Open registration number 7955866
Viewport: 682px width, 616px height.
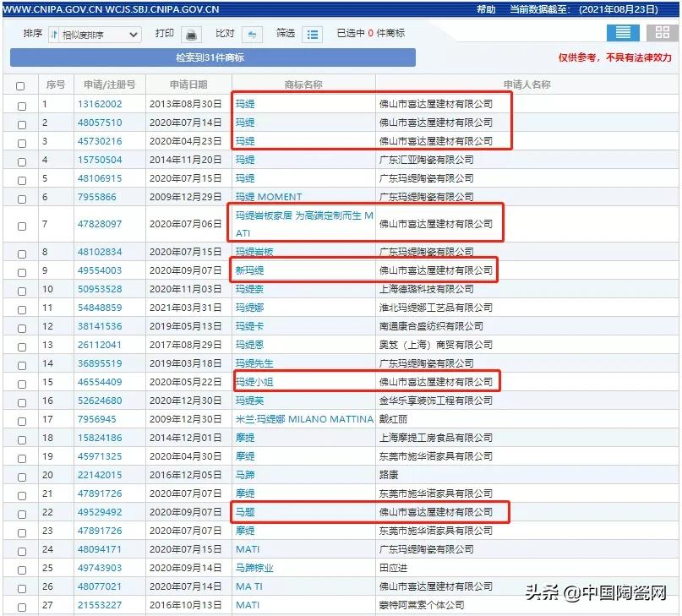[96, 197]
